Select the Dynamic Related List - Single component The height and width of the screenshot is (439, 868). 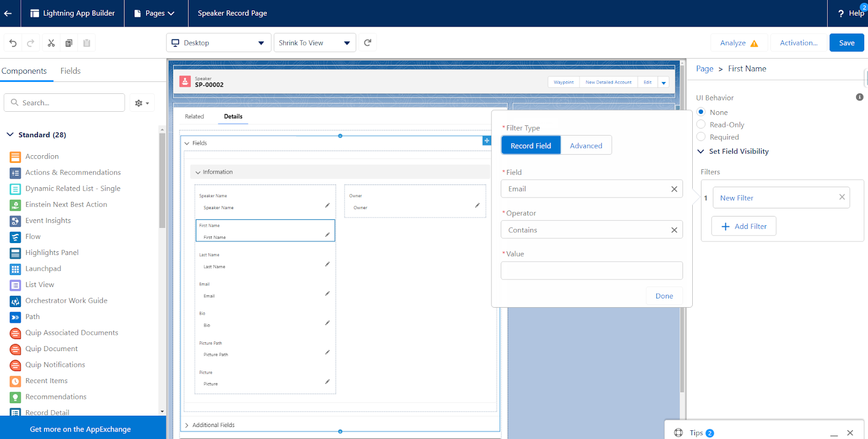[x=73, y=188]
